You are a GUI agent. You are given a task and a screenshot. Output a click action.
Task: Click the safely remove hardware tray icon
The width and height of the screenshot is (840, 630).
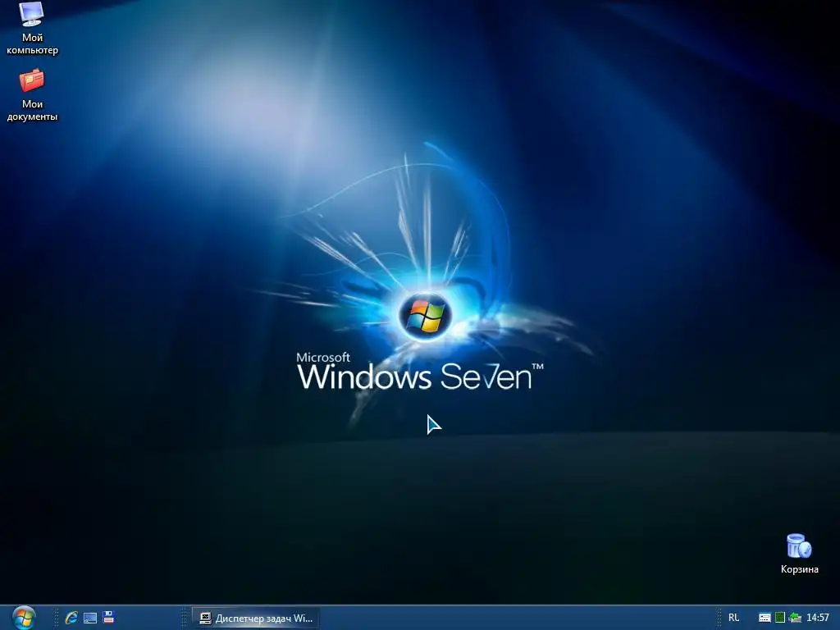[795, 618]
